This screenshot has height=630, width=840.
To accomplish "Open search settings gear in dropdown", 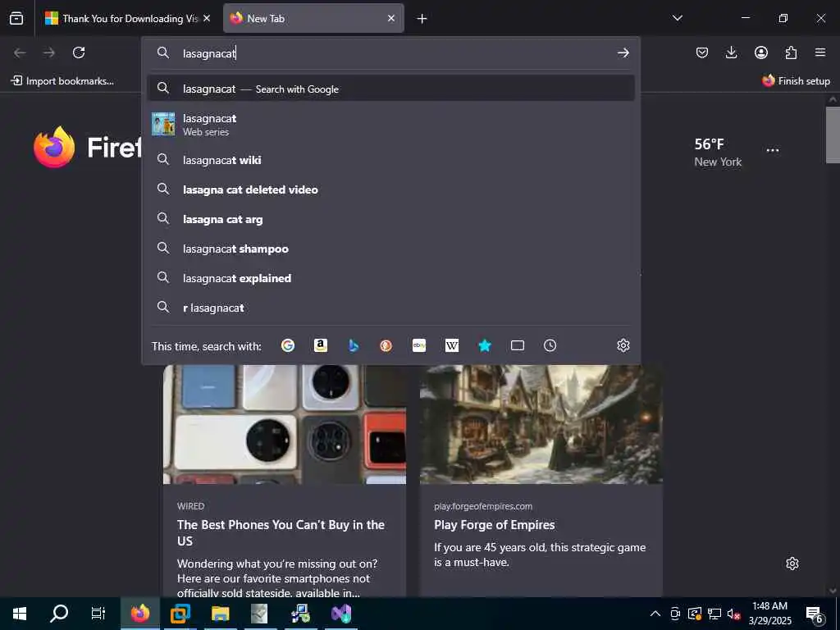I will 623,345.
